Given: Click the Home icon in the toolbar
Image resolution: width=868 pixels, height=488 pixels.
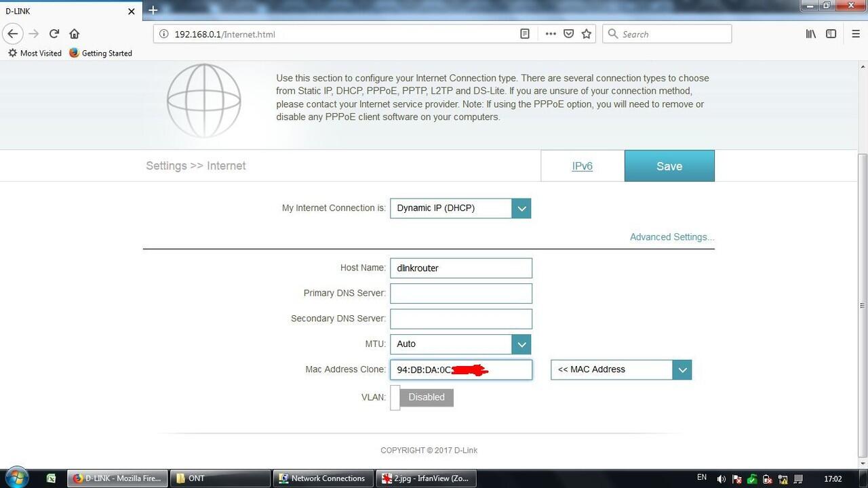Looking at the screenshot, I should (75, 33).
